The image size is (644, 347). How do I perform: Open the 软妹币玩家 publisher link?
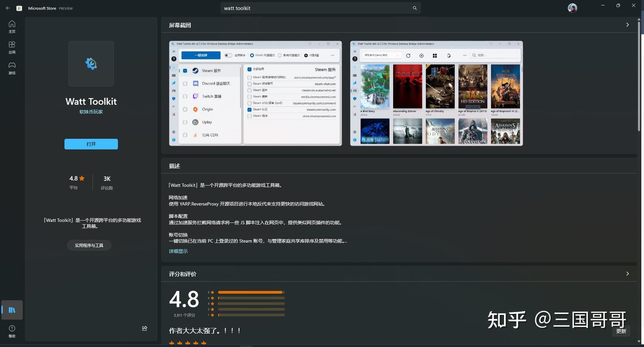[x=91, y=112]
